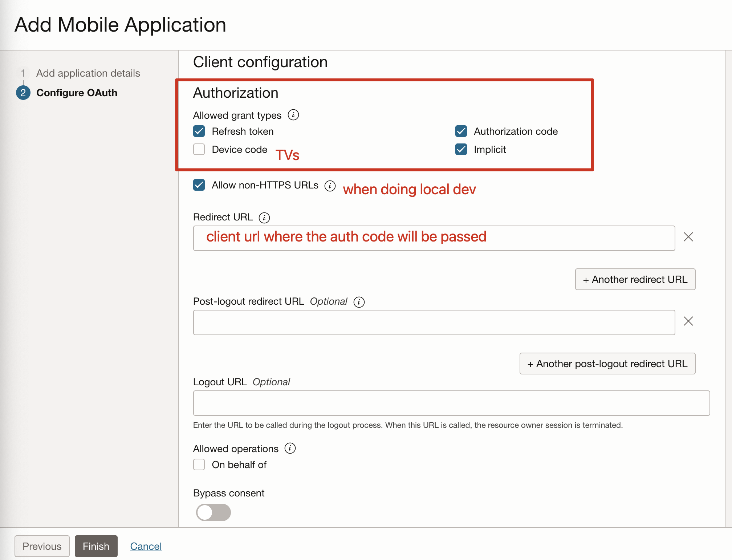This screenshot has height=560, width=732.
Task: Disable Allow non-HTTPS URLs checkbox
Action: [x=199, y=185]
